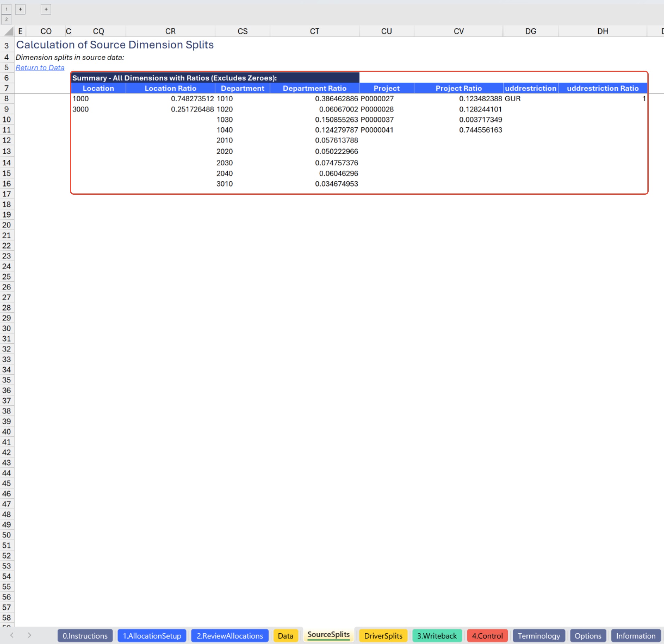Screen dimensions: 664x644
Task: Open the Data sheet tab
Action: point(285,635)
